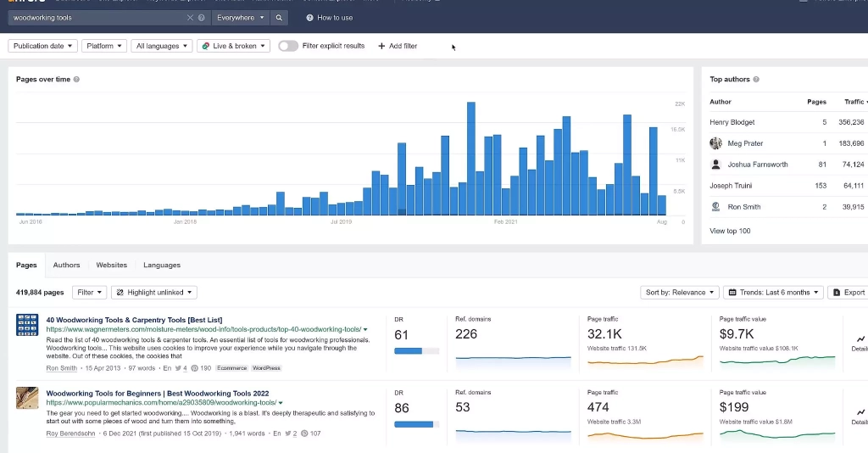Switch to the Authors tab

point(66,266)
